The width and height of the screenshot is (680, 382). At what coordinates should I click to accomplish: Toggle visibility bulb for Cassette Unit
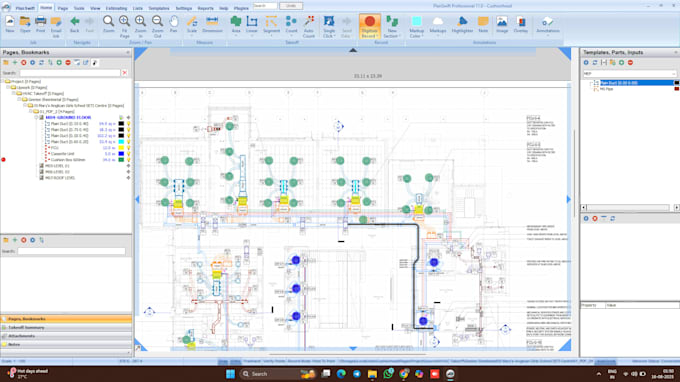128,154
